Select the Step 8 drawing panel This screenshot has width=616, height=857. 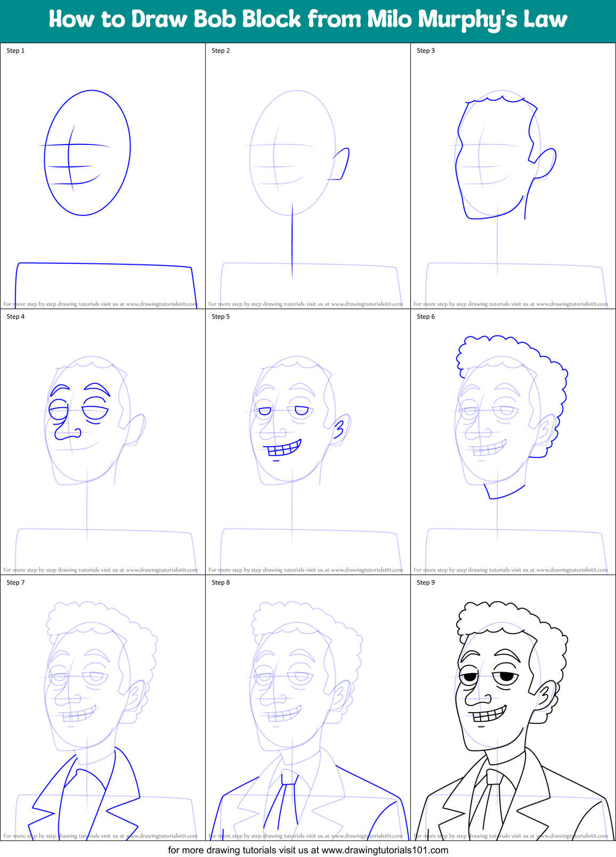click(308, 708)
